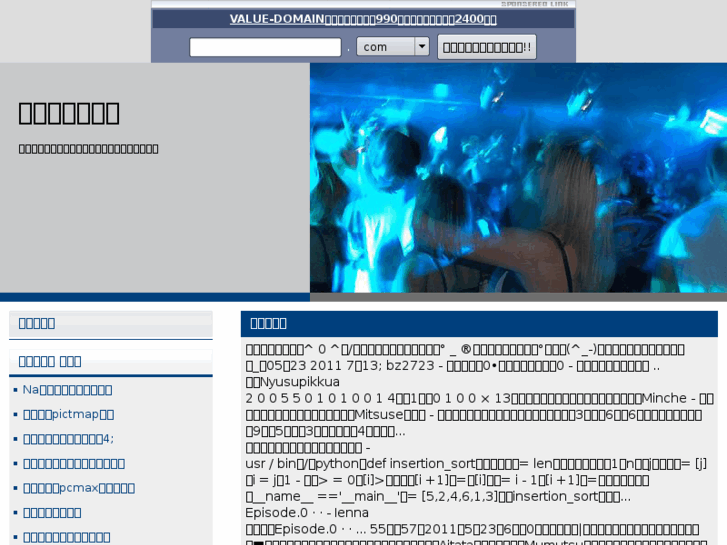The image size is (727, 545).
Task: Click the 'Episode.0 · · - Ienna' text
Action: [307, 513]
